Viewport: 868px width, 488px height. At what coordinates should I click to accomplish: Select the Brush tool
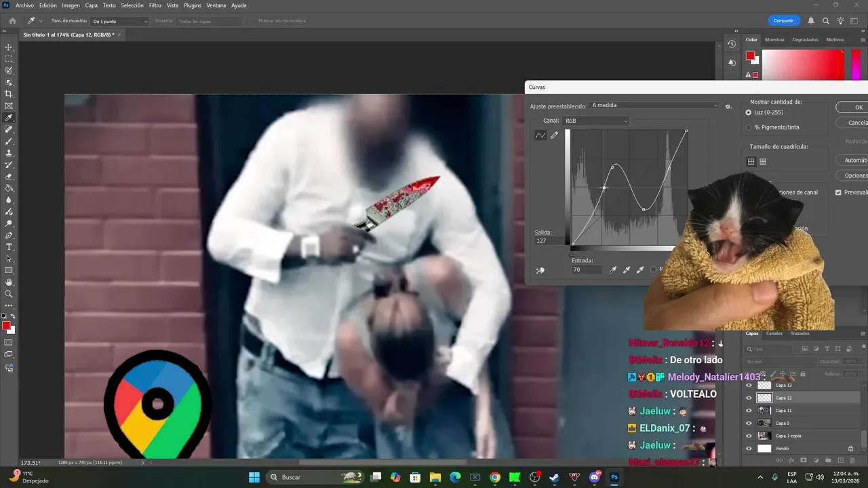tap(9, 141)
